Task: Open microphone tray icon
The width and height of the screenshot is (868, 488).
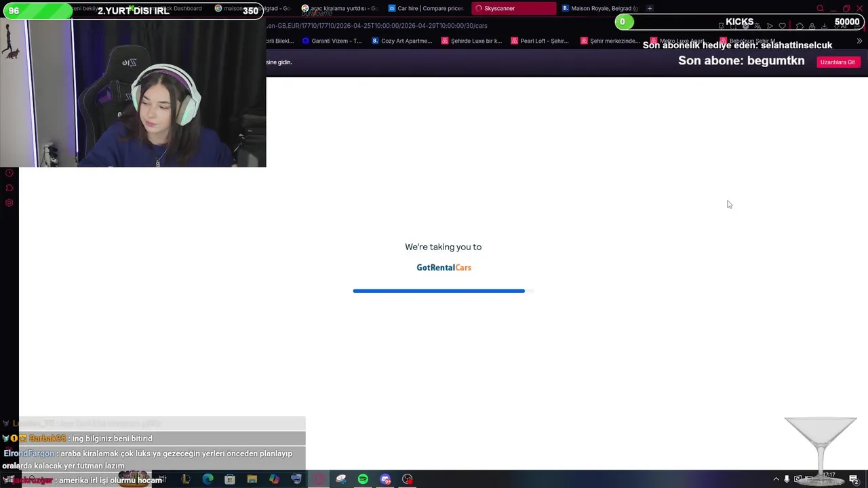Action: tap(787, 479)
